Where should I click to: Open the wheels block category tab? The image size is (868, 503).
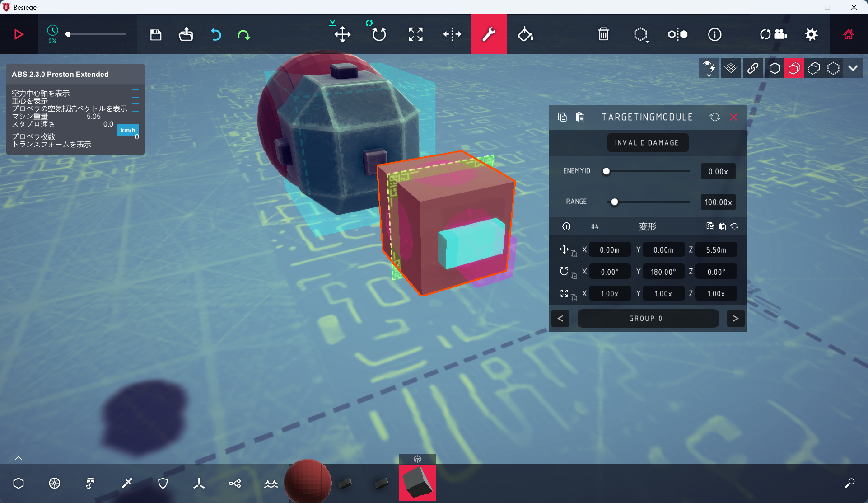(x=55, y=484)
